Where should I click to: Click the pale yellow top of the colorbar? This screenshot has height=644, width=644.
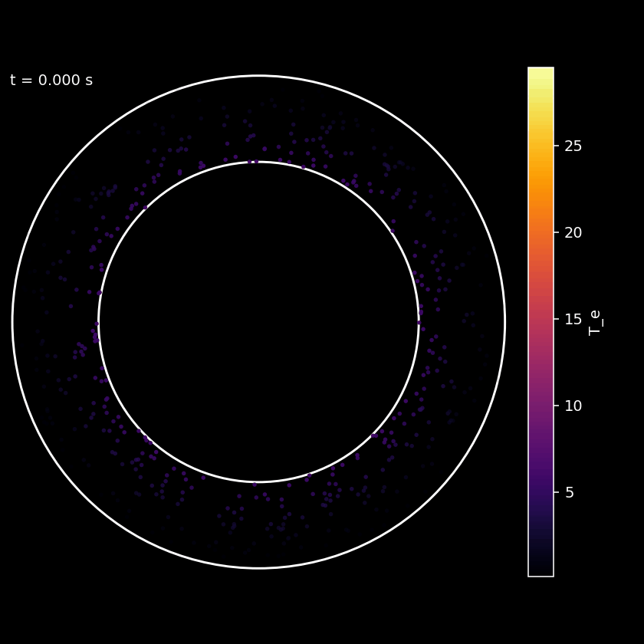coord(540,71)
